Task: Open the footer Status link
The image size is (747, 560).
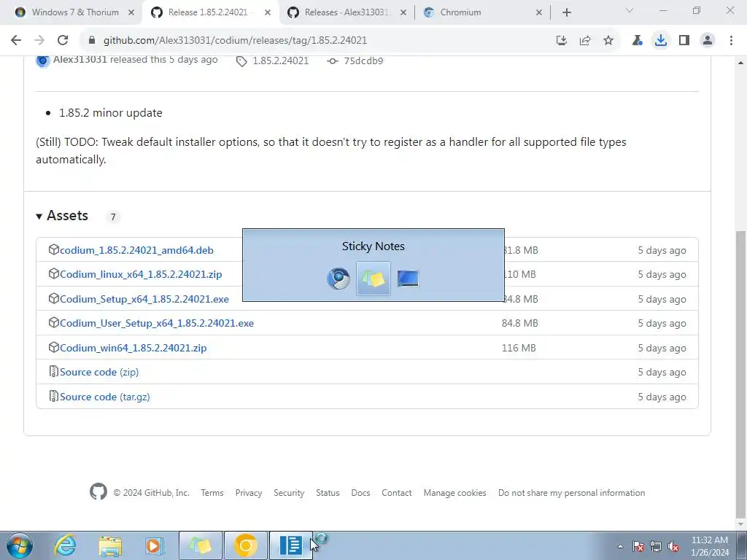Action: [x=328, y=493]
